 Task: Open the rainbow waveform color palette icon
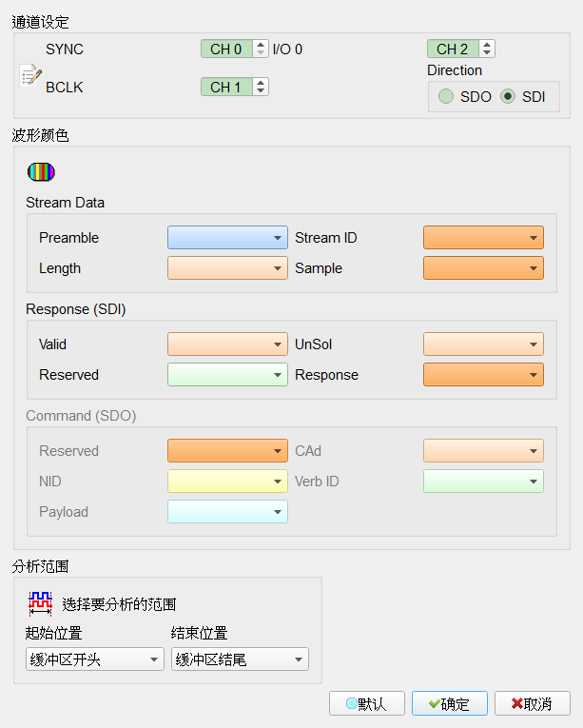coord(41,172)
